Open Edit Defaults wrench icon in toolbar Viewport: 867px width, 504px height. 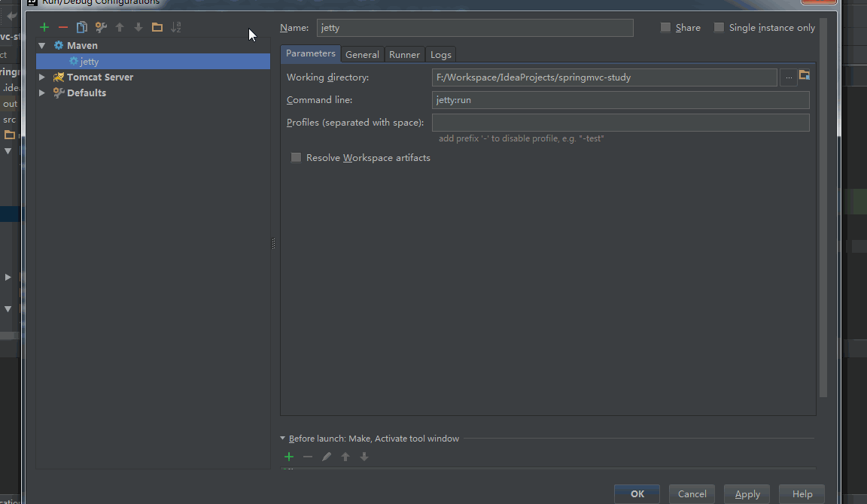pyautogui.click(x=101, y=28)
